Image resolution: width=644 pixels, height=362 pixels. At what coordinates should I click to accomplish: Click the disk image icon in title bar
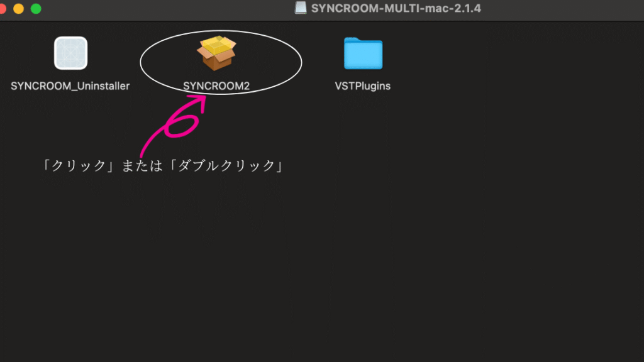301,8
